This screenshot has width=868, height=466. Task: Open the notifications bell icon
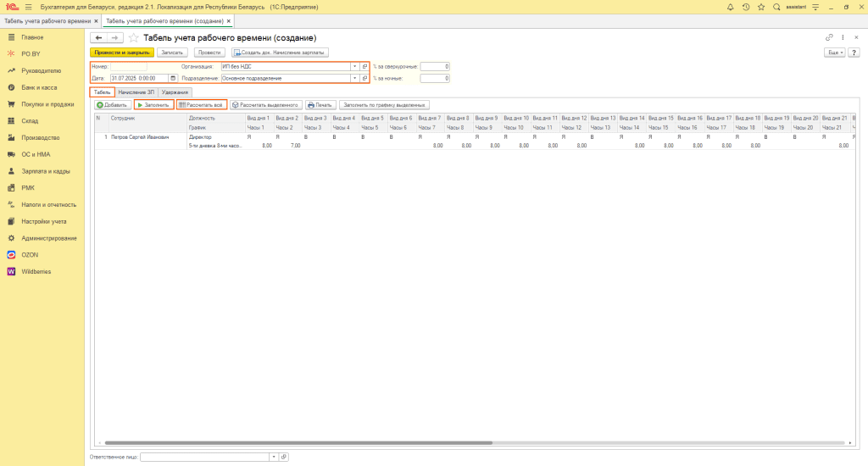730,7
